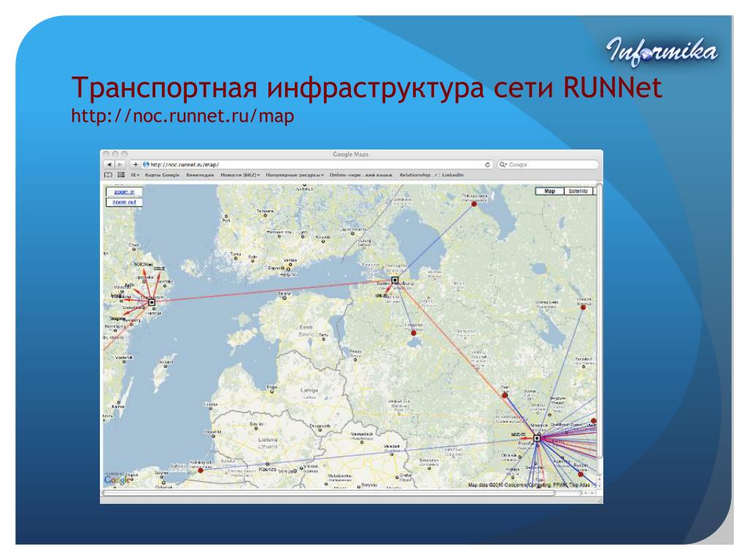Click the Latvija country label

coord(309,391)
